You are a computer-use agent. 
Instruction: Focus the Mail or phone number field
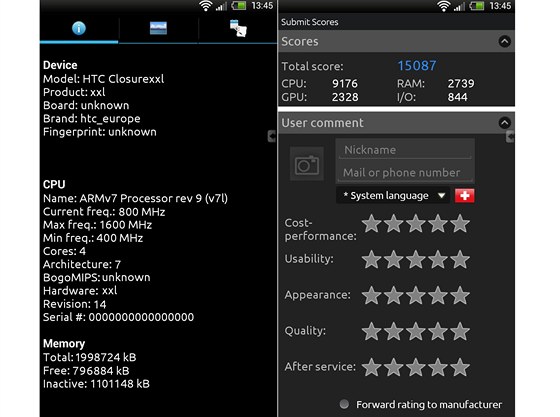click(x=405, y=173)
